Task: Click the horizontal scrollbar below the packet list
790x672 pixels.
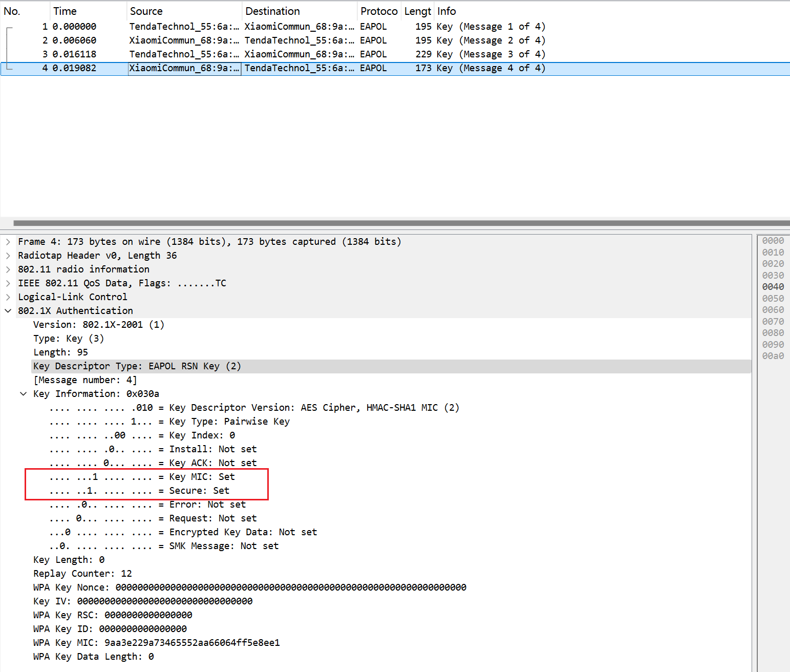Action: 401,223
